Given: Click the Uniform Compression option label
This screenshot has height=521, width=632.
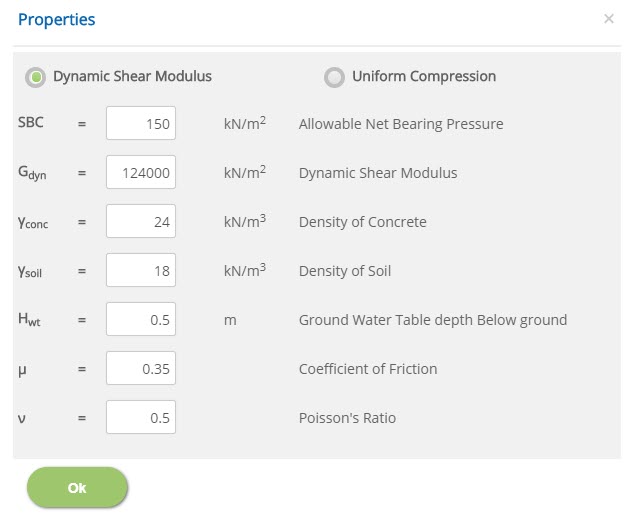Looking at the screenshot, I should click(424, 76).
